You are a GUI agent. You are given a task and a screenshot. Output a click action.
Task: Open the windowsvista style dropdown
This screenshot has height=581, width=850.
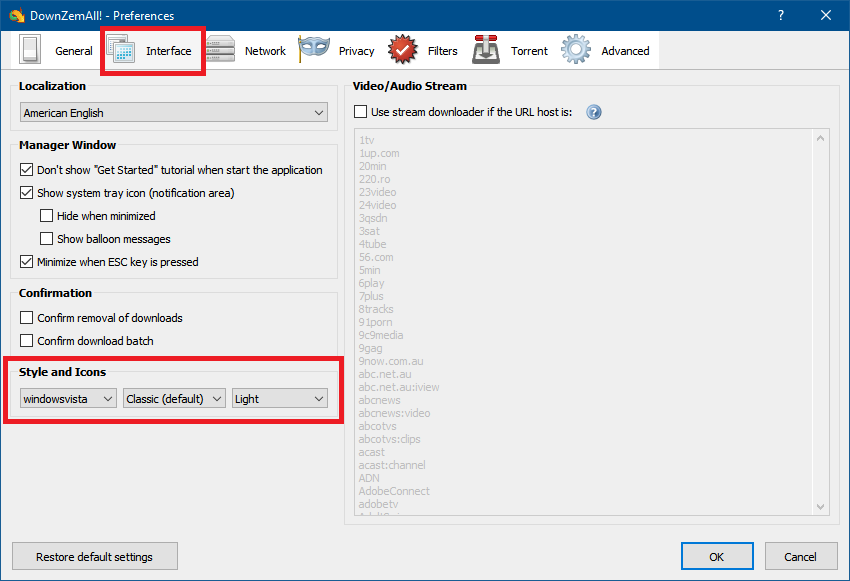68,399
